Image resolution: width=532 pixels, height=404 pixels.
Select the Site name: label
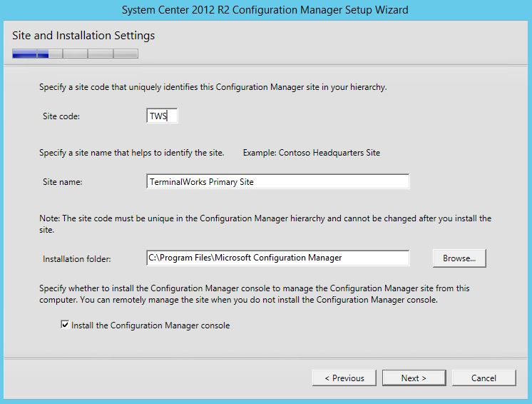[x=63, y=182]
